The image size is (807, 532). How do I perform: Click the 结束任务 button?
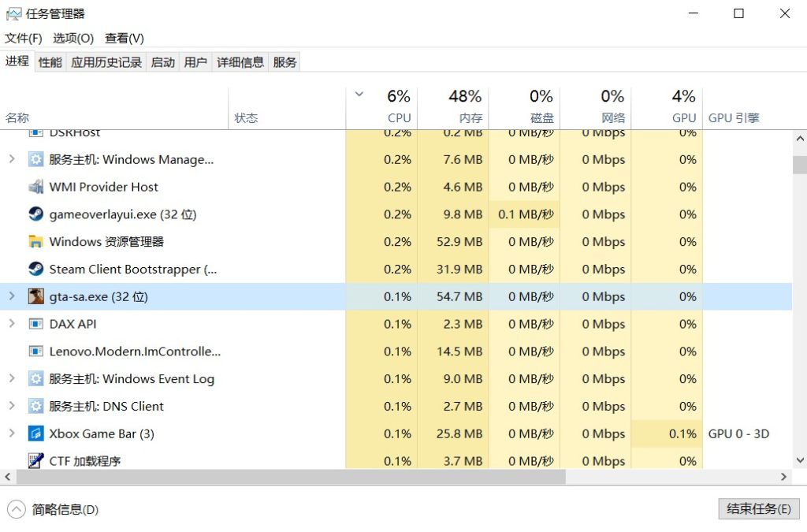758,509
